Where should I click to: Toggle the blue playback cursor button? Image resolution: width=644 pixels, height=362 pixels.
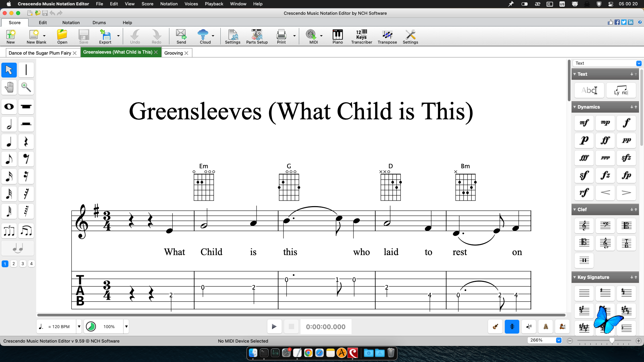[512, 326]
